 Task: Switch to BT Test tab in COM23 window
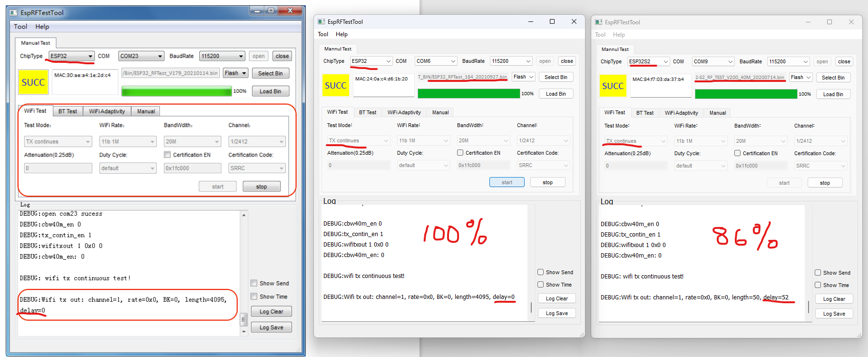point(68,111)
